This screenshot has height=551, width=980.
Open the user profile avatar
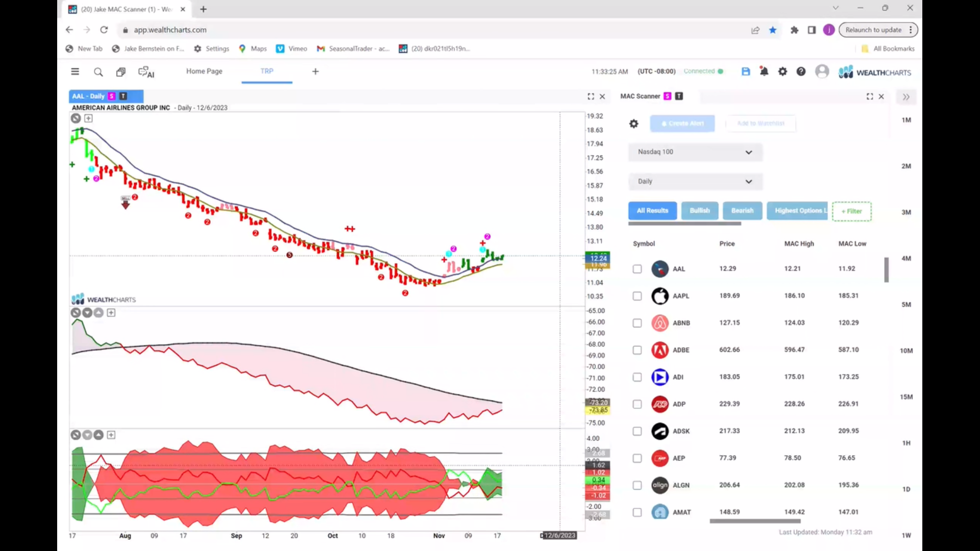point(822,71)
